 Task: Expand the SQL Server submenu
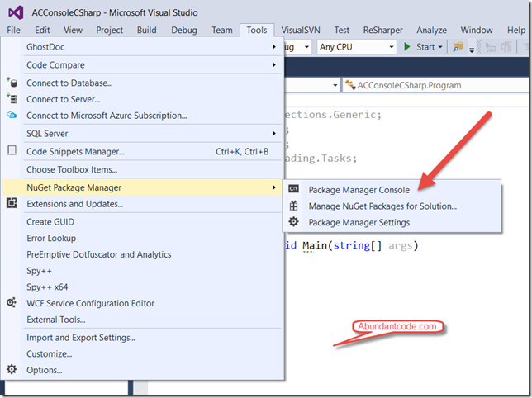142,133
